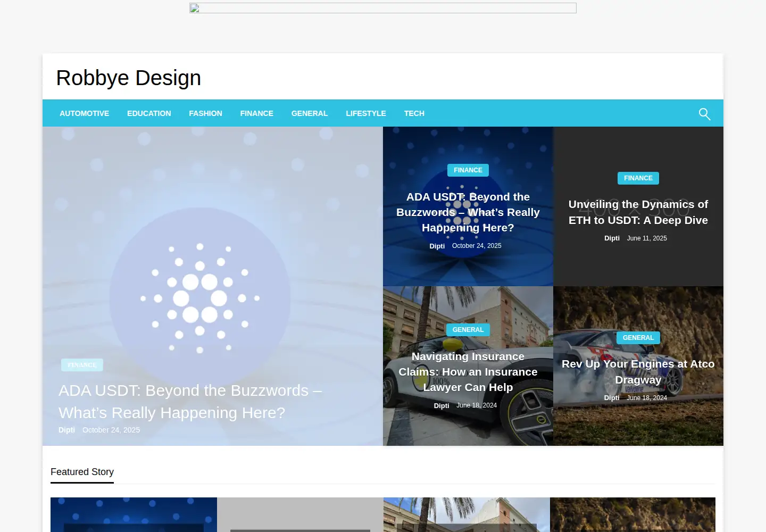Read Unveiling the Dynamics of ETH to USDT
Screen dimensions: 766x532
638,212
